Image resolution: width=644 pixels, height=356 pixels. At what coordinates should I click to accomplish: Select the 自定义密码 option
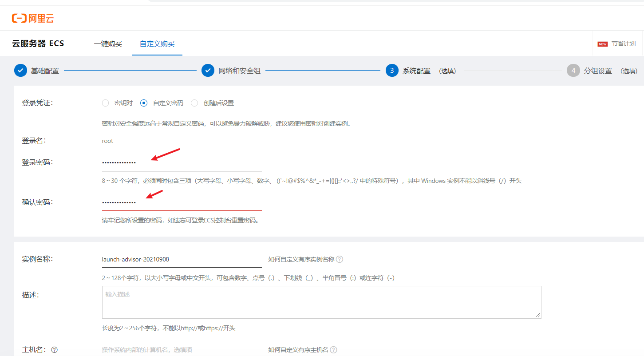coord(143,103)
